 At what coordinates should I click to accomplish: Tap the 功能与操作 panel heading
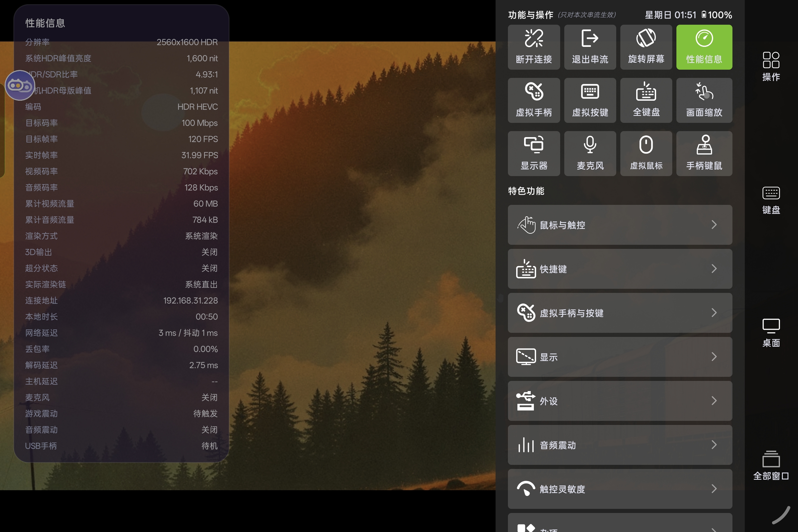pyautogui.click(x=530, y=15)
